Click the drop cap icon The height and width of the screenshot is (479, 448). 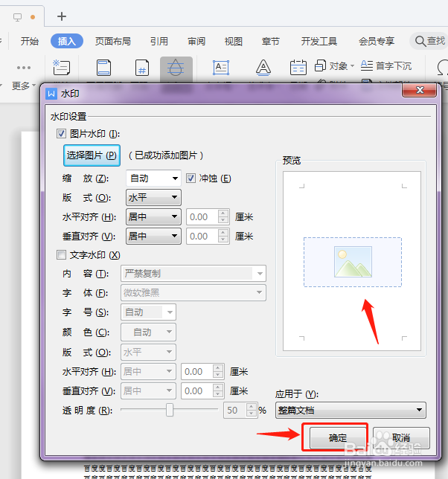pos(367,65)
